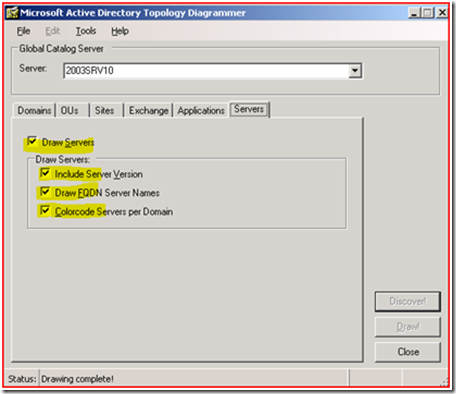Image resolution: width=456 pixels, height=394 pixels.
Task: Click the 'Status:' label in status bar
Action: [22, 379]
